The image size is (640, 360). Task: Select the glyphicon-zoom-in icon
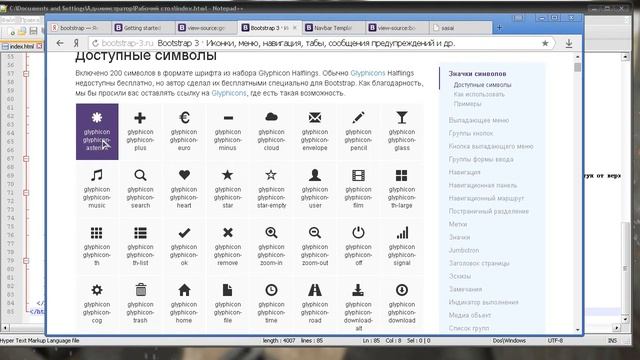click(x=271, y=233)
